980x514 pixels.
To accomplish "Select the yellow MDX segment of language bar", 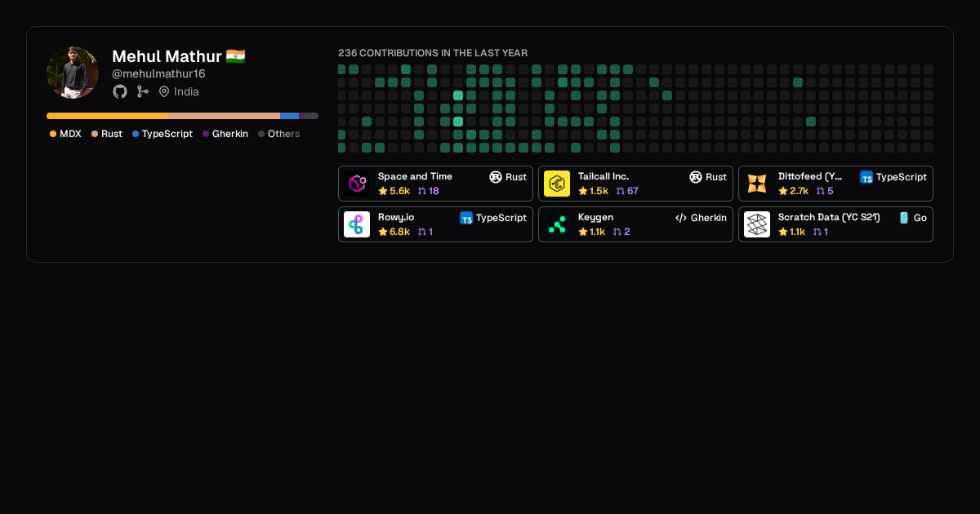I will tap(108, 116).
